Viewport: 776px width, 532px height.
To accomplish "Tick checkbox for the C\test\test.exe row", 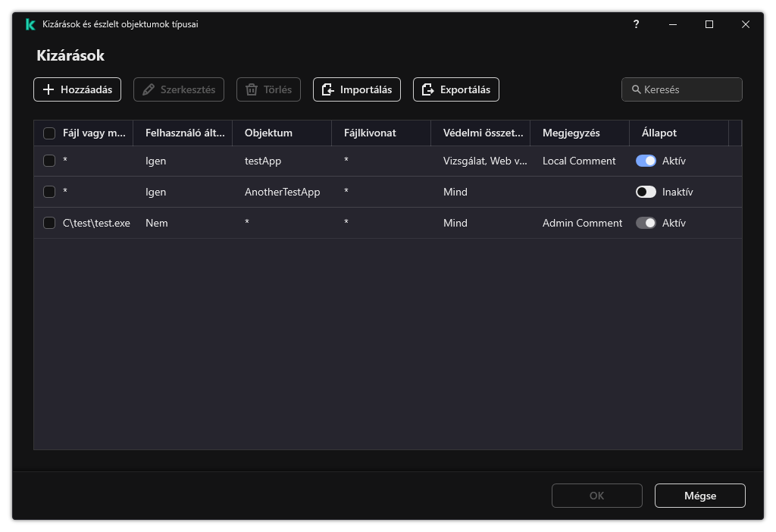I will [49, 223].
